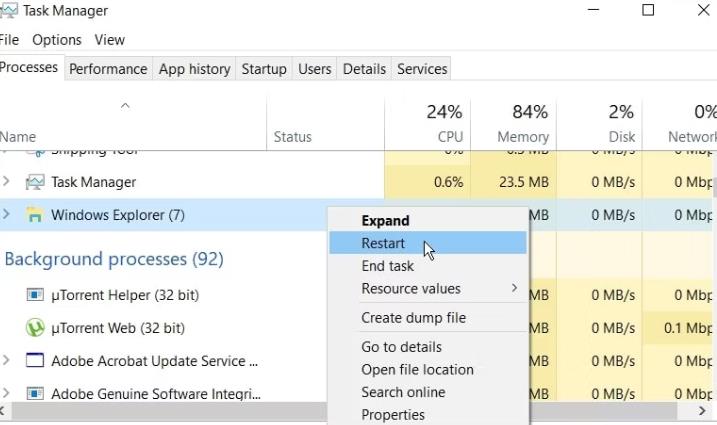717x425 pixels.
Task: Choose Open file location in context menu
Action: pyautogui.click(x=428, y=369)
